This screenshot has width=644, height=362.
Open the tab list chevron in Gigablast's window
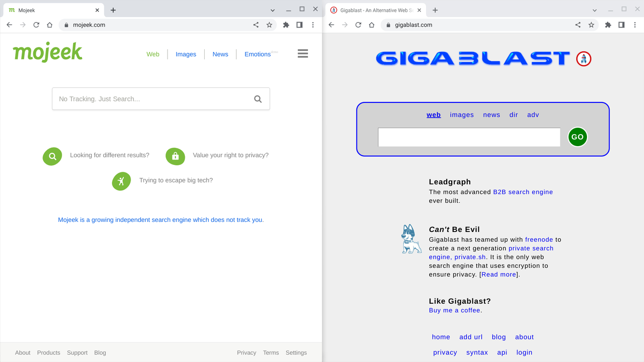594,10
